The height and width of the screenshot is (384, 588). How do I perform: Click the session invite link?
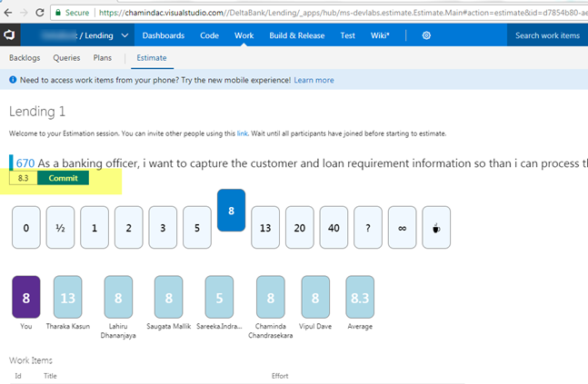click(x=242, y=133)
